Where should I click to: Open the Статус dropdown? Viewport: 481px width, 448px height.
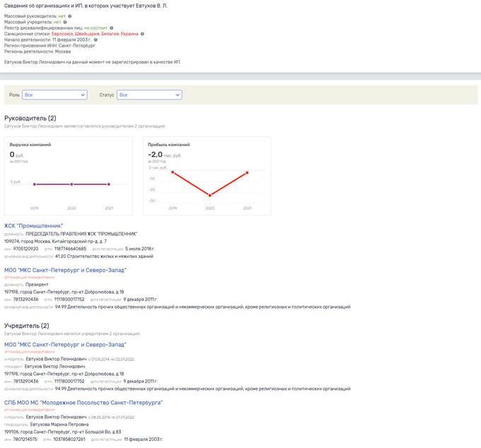coord(149,95)
